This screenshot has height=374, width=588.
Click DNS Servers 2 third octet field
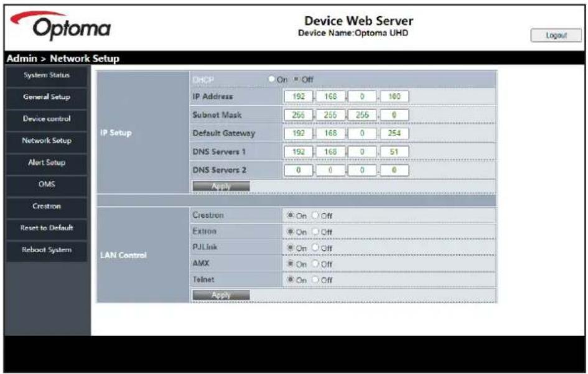[x=362, y=170]
